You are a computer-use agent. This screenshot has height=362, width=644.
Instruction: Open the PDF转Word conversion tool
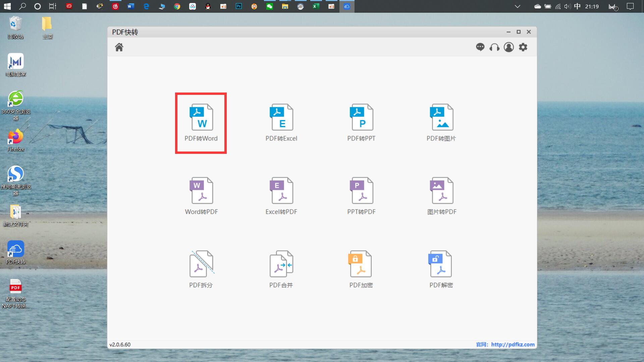click(x=201, y=123)
